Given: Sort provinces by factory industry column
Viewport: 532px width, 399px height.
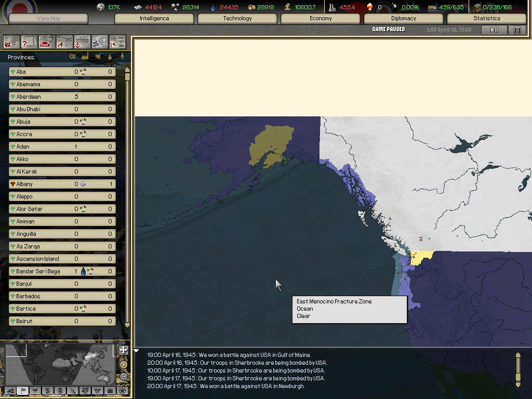Looking at the screenshot, I should click(85, 56).
